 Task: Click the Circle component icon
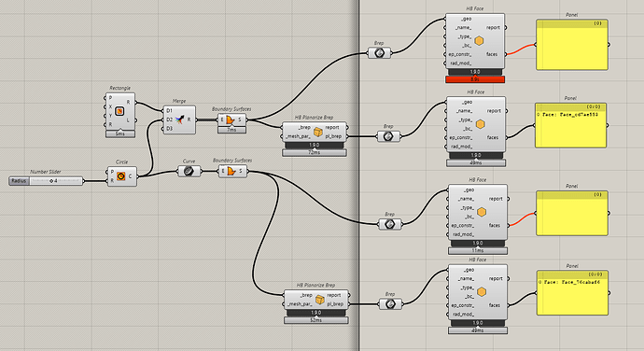[120, 175]
